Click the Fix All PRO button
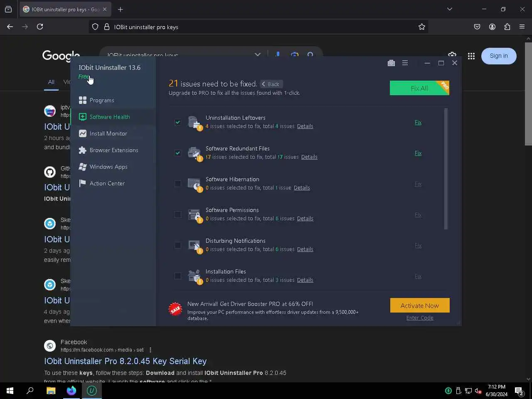This screenshot has width=532, height=399. point(419,88)
